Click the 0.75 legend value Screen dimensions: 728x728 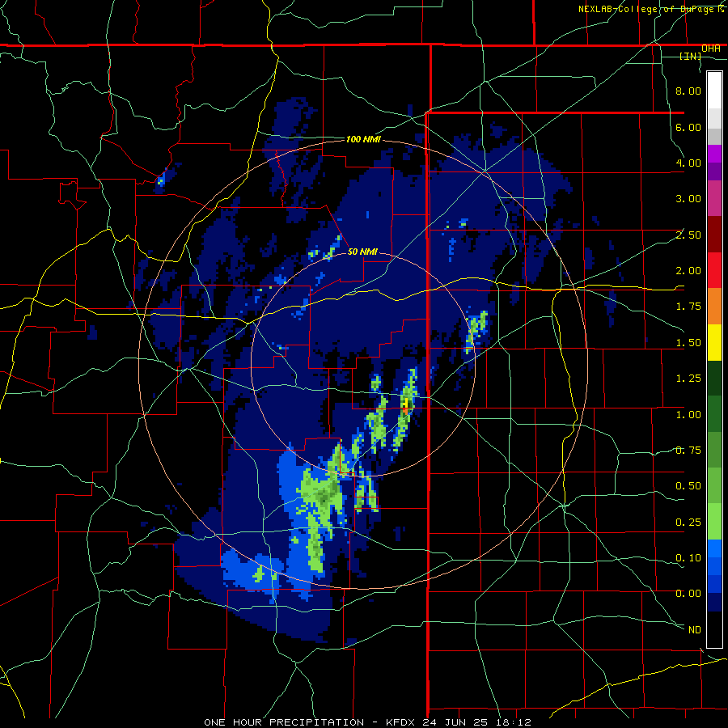(688, 451)
